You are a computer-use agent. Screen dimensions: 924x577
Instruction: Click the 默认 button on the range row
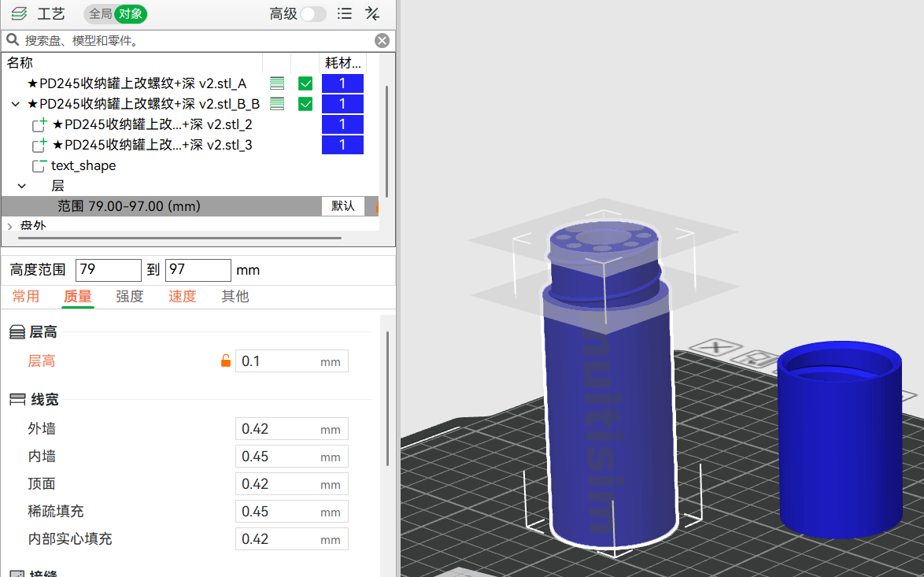pyautogui.click(x=343, y=206)
